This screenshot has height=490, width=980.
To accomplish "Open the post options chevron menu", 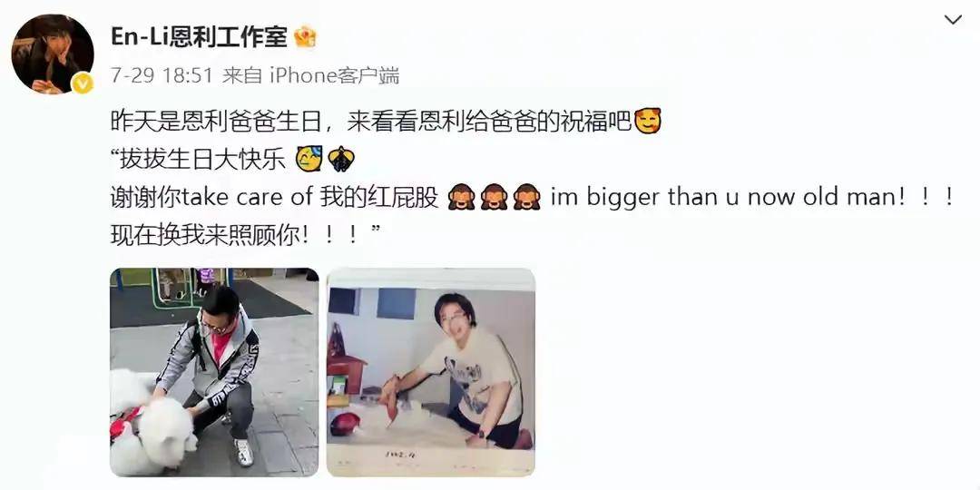I will click(x=953, y=21).
